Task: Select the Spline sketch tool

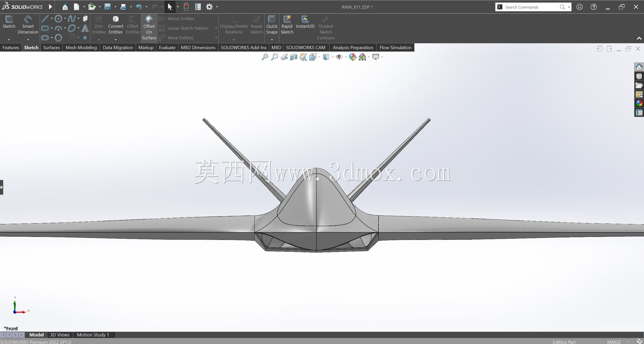Action: coord(71,19)
